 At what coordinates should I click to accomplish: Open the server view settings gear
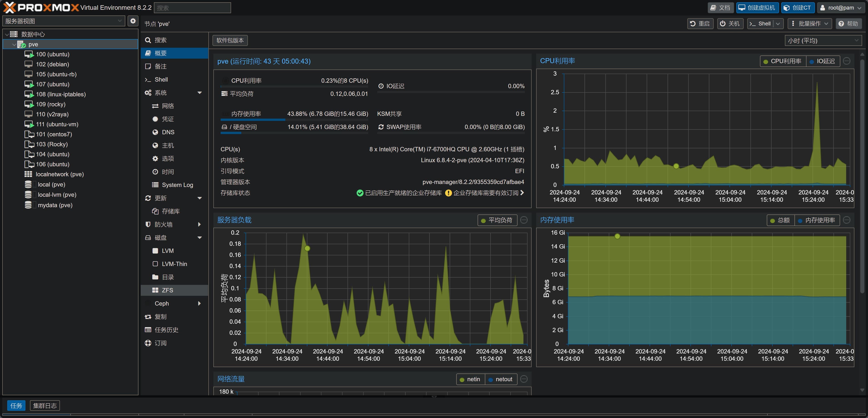[x=133, y=21]
